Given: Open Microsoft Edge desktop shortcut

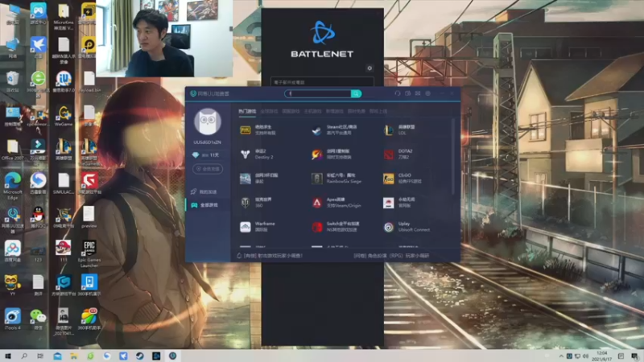Looking at the screenshot, I should pyautogui.click(x=13, y=186).
